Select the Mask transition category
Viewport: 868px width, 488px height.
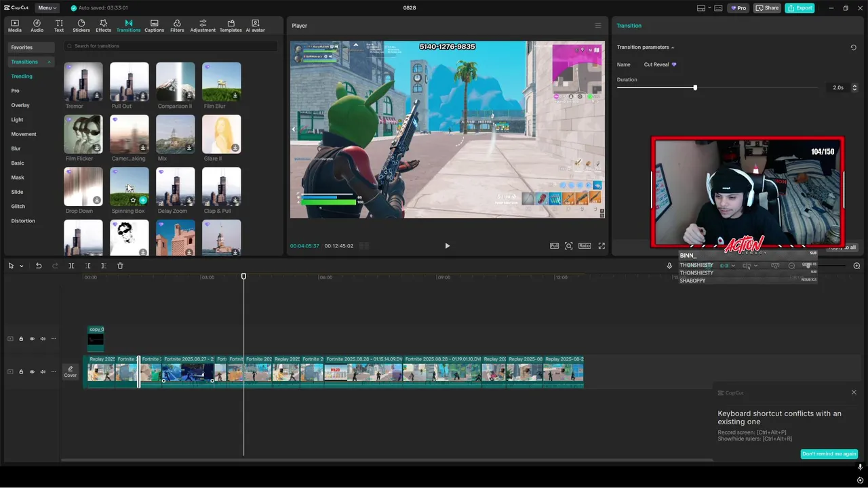coord(18,178)
